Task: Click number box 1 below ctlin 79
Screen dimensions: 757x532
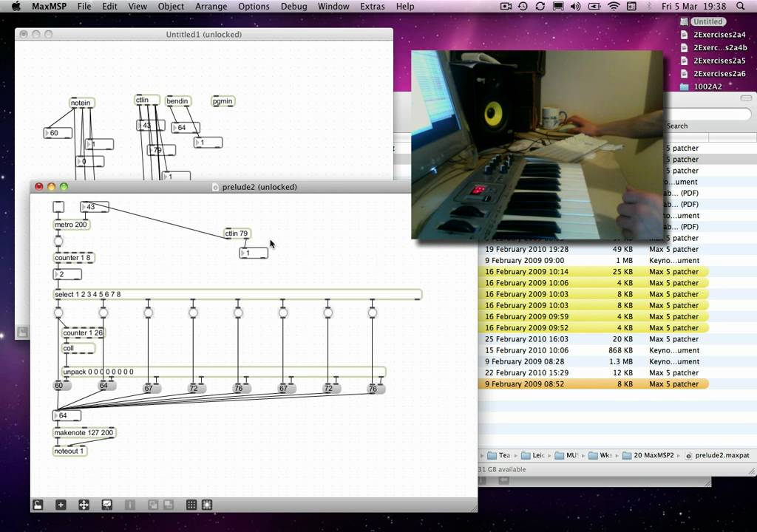Action: point(254,253)
